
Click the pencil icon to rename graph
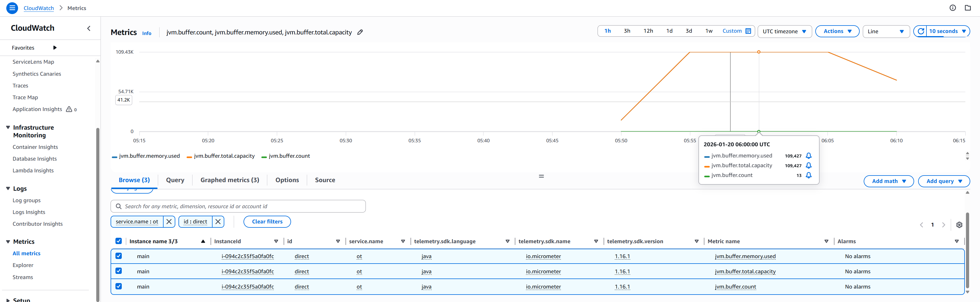[x=360, y=32]
